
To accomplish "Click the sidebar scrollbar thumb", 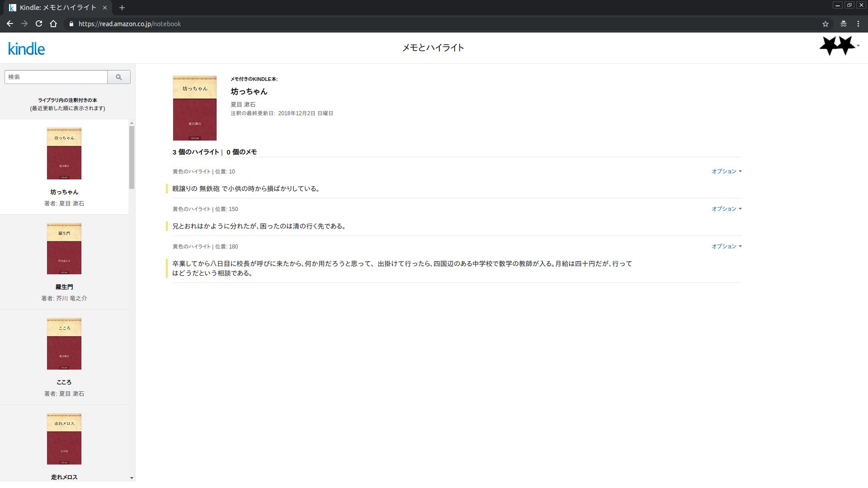I will 132,157.
